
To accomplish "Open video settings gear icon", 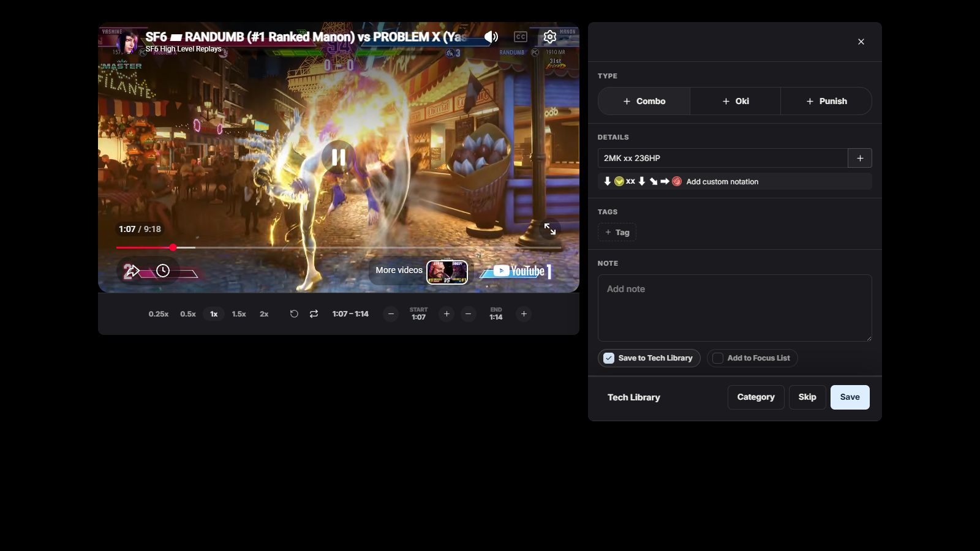I will (550, 37).
